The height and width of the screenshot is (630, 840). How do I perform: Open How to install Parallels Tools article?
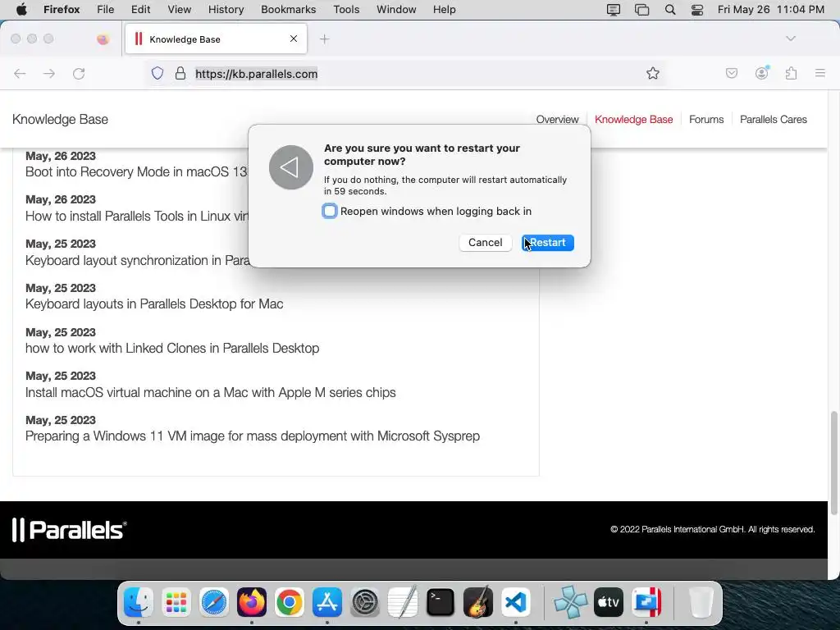[137, 216]
